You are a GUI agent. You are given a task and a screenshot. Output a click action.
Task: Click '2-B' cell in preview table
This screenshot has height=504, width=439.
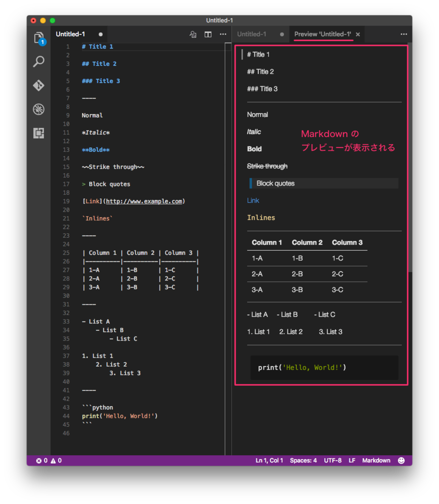click(x=297, y=274)
